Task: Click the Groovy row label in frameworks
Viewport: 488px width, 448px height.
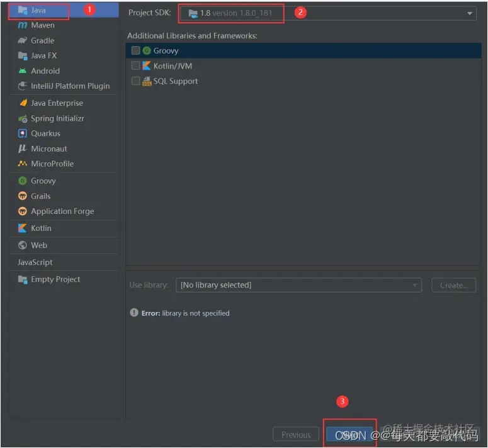Action: pyautogui.click(x=166, y=51)
